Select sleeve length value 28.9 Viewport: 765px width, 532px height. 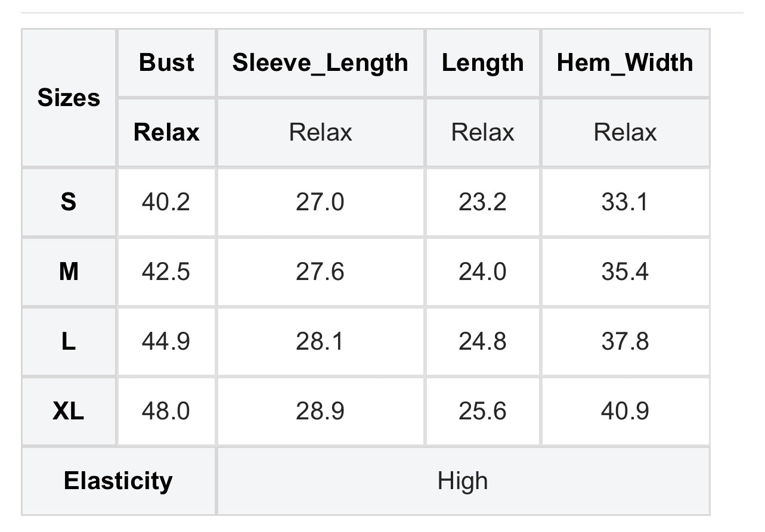320,412
